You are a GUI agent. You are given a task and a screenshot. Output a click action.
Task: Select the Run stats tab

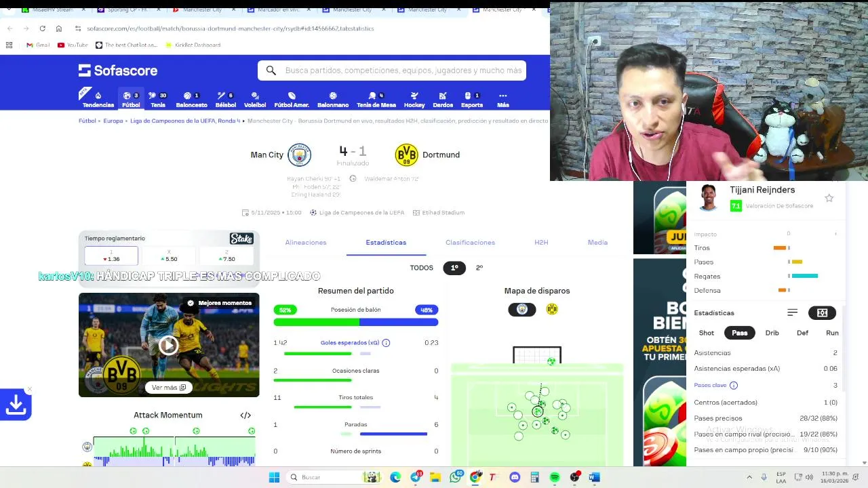832,333
